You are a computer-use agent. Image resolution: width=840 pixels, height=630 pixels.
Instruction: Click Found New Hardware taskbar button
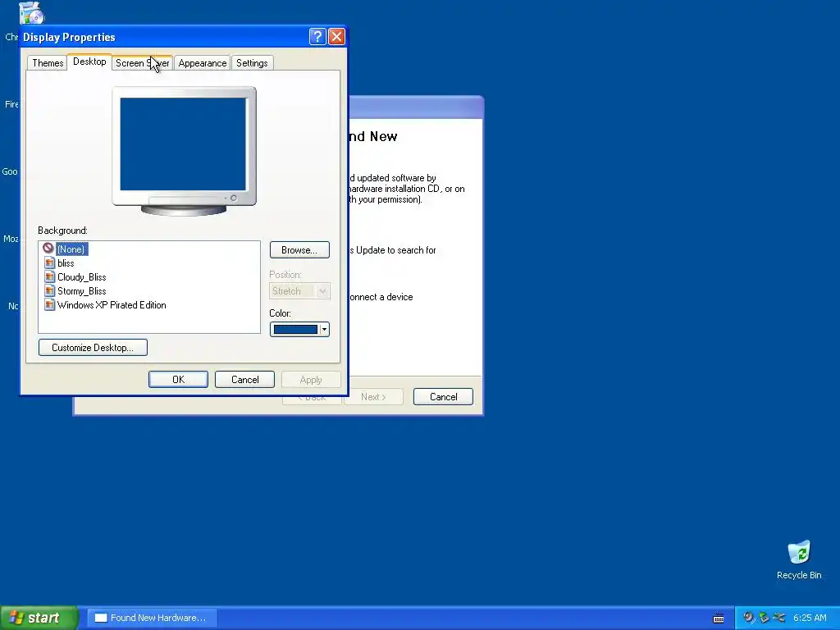151,618
